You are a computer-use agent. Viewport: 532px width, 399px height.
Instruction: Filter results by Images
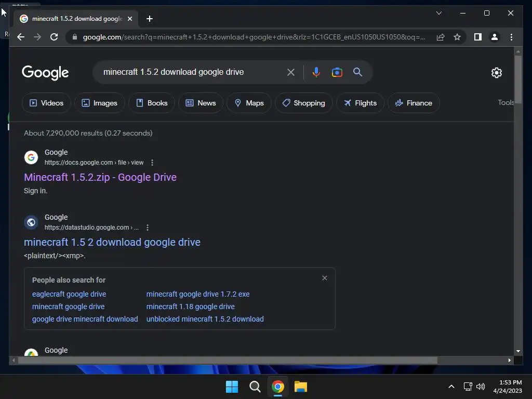click(99, 103)
